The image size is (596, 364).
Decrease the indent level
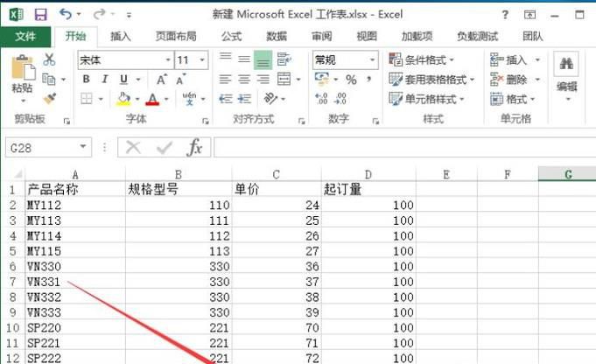(226, 99)
